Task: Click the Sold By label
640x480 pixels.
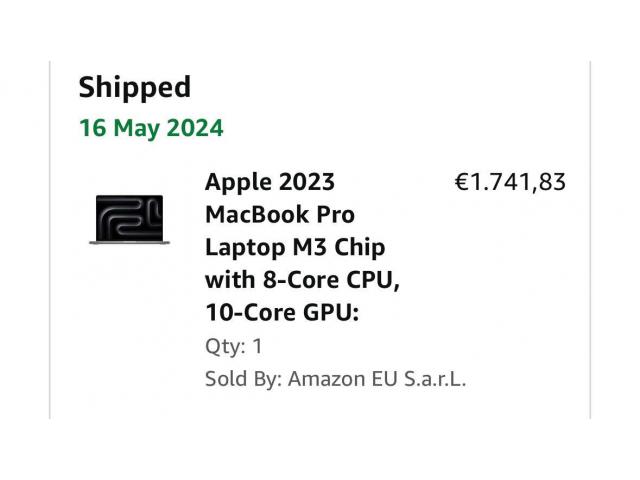Action: point(244,379)
